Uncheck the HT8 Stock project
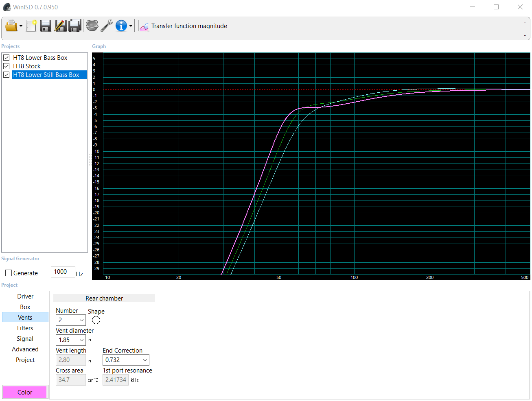 tap(7, 66)
